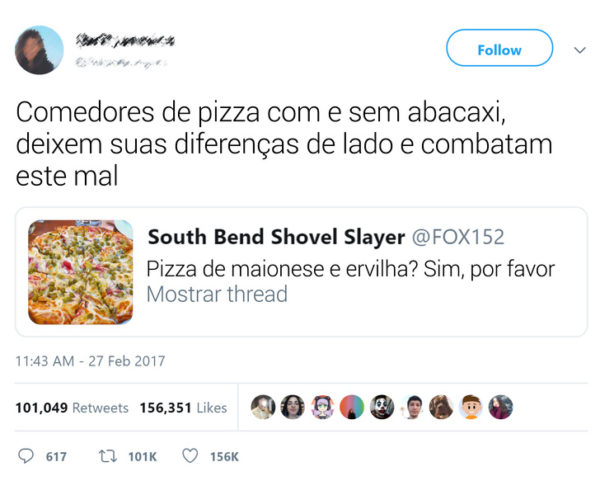
Task: Open the cartoon boy liker avatar
Action: [471, 407]
